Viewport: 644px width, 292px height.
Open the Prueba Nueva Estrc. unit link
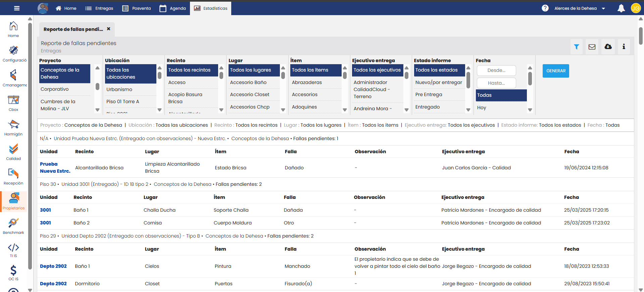pos(55,168)
